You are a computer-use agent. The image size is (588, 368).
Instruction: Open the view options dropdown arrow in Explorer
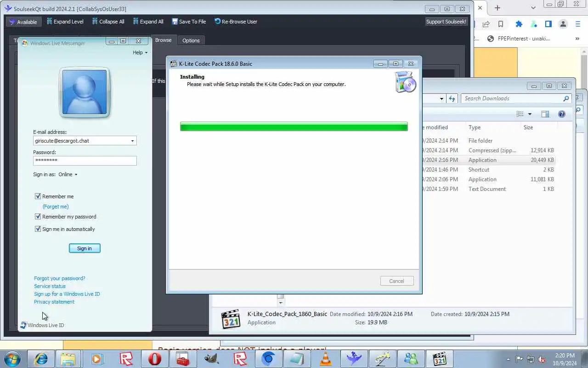click(530, 114)
